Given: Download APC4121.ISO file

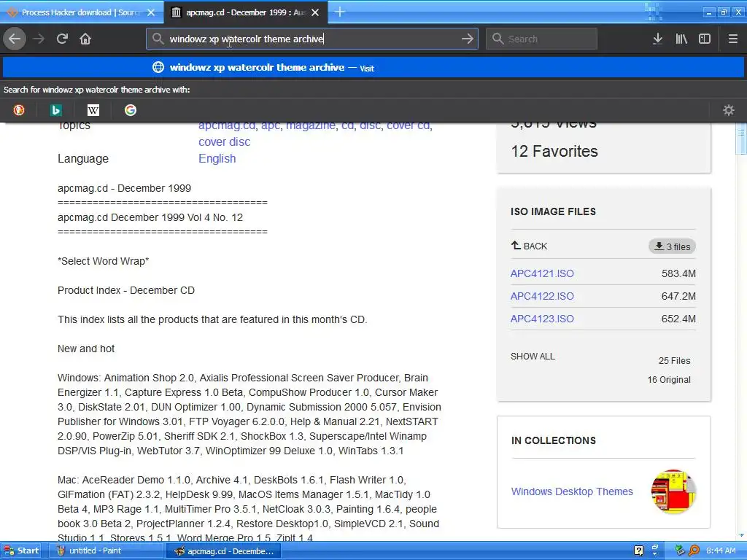Looking at the screenshot, I should (542, 274).
